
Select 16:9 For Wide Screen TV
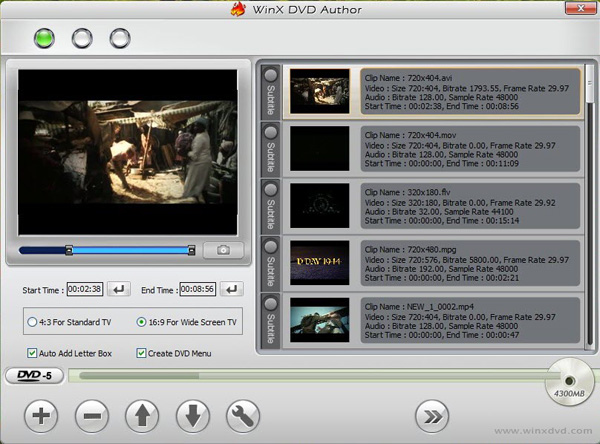point(142,322)
